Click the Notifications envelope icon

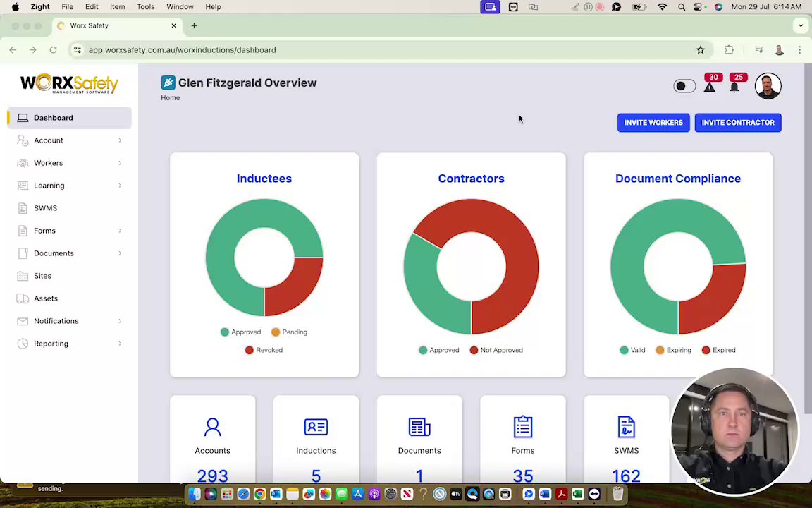[x=23, y=321]
